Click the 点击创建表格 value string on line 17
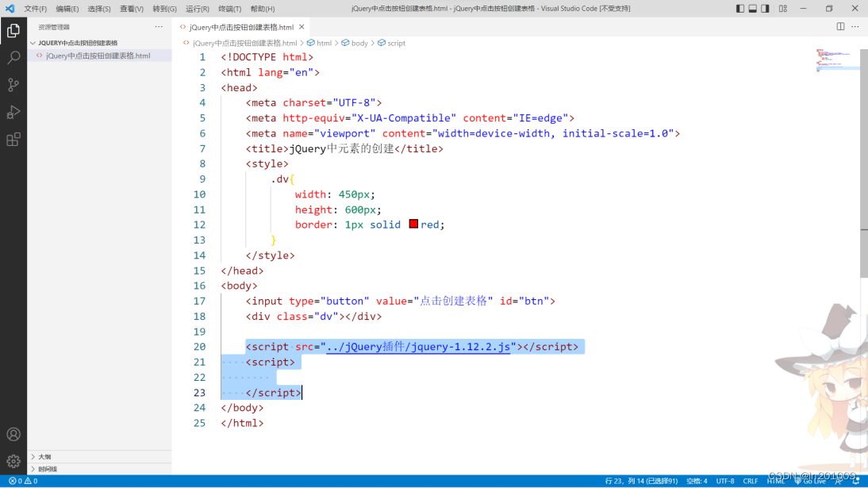The height and width of the screenshot is (488, 868). pyautogui.click(x=453, y=301)
